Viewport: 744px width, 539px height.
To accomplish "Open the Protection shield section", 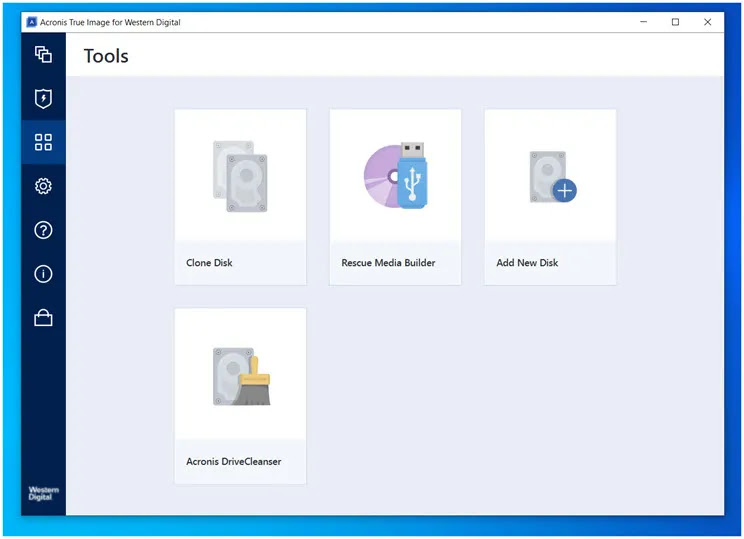I will coord(43,98).
